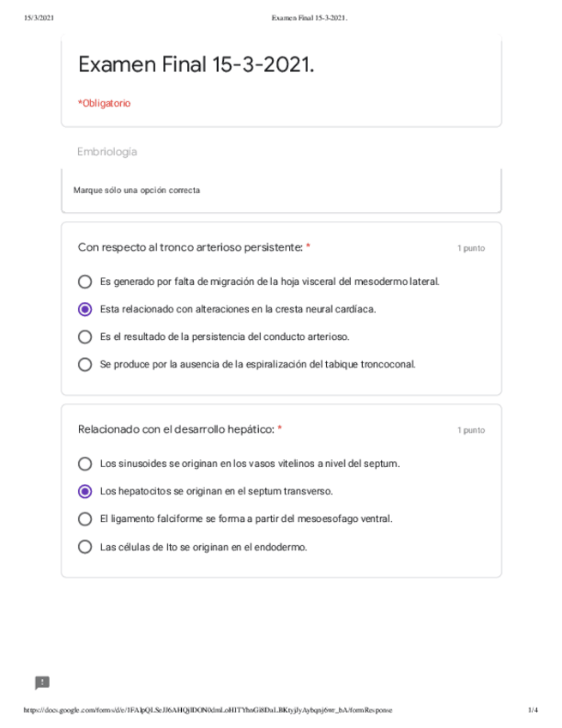This screenshot has height=728, width=562.
Task: Pick 'ausencia de la espiralización' option
Action: coord(85,364)
